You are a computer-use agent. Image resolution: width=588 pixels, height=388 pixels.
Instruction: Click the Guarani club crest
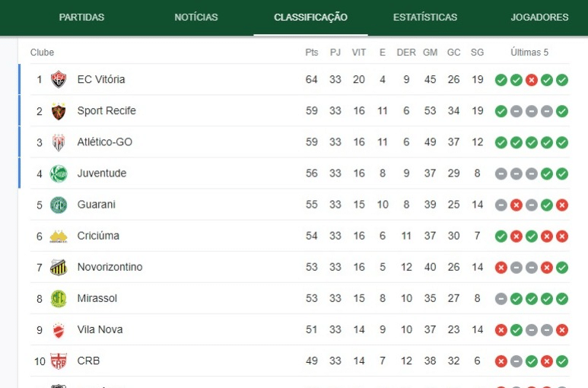(x=59, y=205)
